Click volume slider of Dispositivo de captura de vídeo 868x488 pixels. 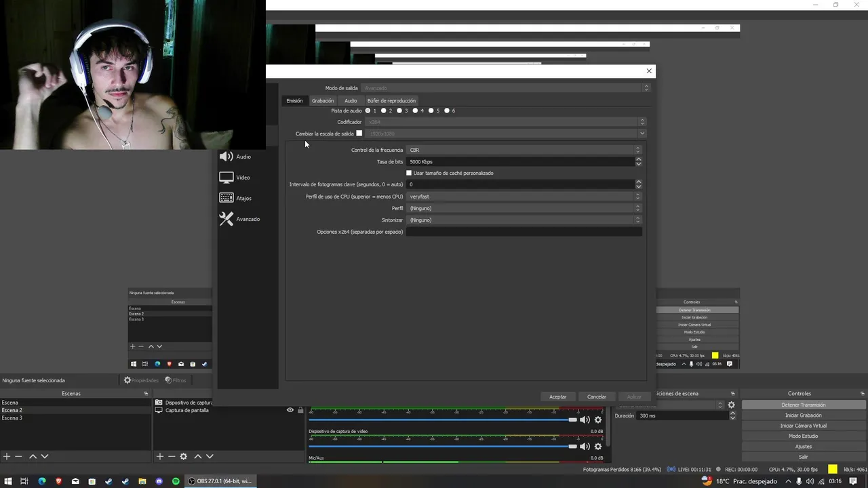click(x=442, y=447)
